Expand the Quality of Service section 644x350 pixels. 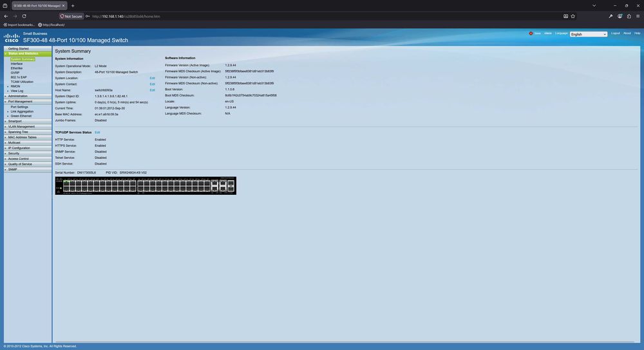pos(28,163)
